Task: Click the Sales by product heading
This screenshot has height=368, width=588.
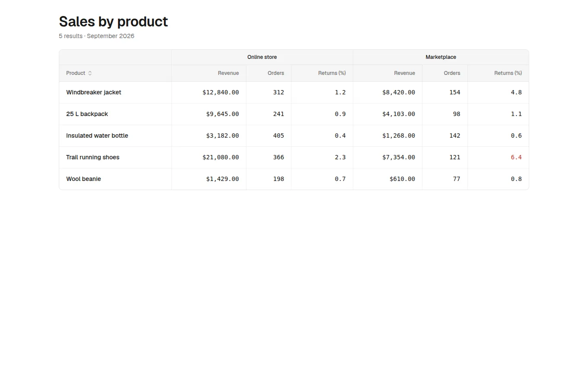Action: pos(113,21)
